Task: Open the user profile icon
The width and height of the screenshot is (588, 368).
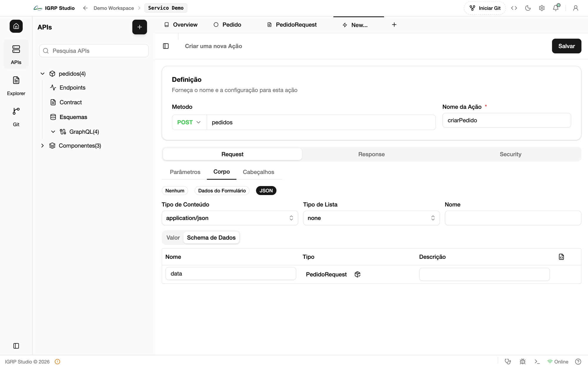Action: coord(576,8)
